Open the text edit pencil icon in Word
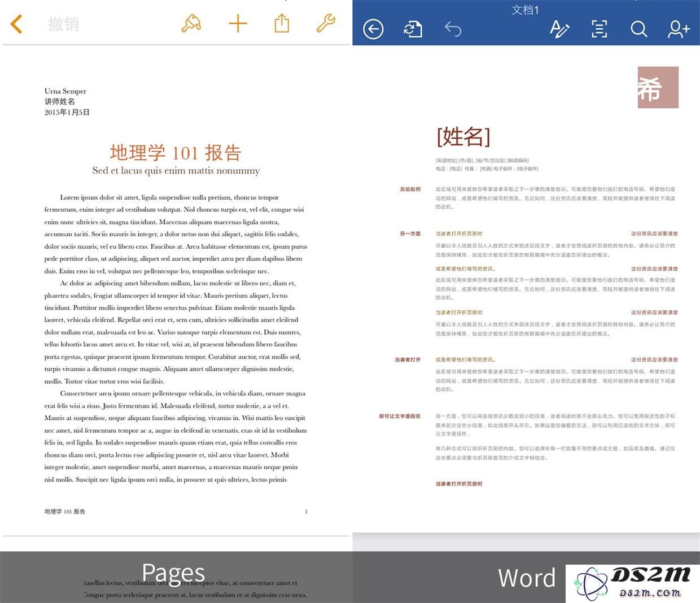 tap(559, 29)
